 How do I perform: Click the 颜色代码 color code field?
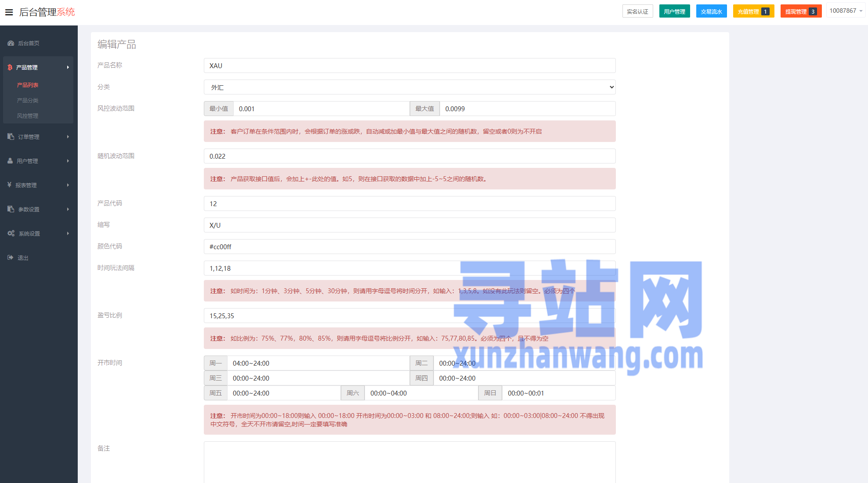pyautogui.click(x=409, y=247)
